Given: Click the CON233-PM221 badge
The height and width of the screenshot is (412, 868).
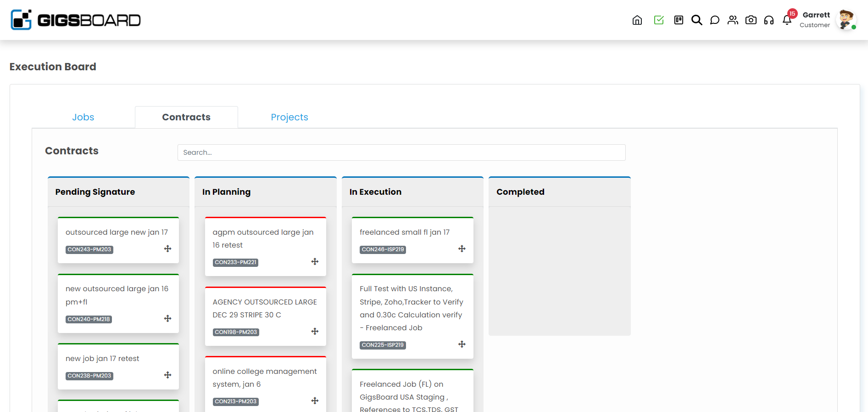Looking at the screenshot, I should [236, 262].
